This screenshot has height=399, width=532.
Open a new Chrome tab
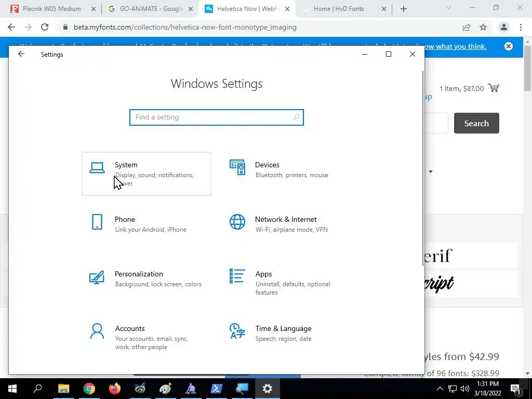pyautogui.click(x=403, y=9)
